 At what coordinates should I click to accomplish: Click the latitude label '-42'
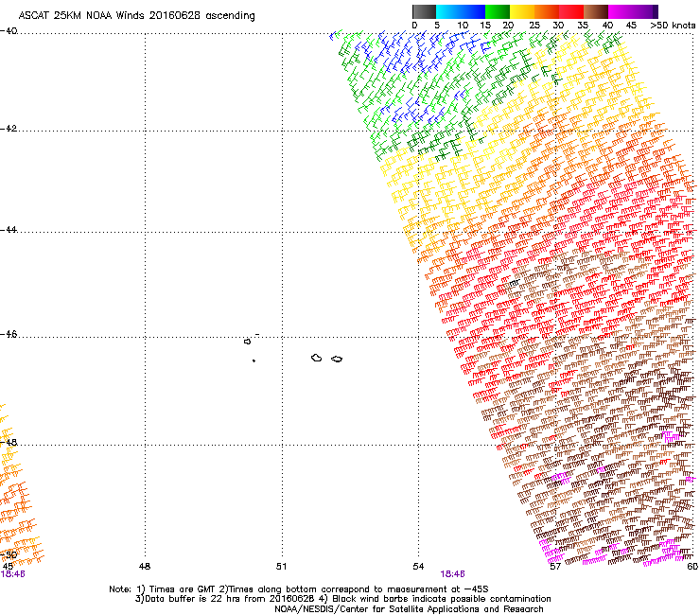click(9, 129)
